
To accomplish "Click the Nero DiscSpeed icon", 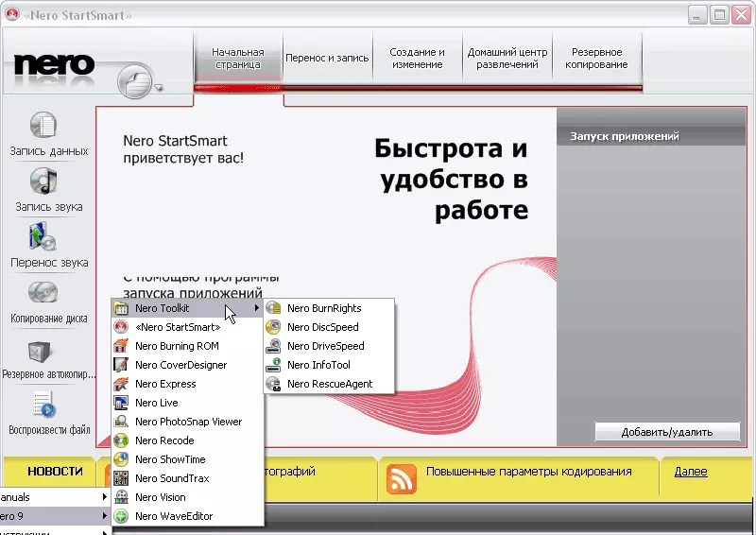I will pyautogui.click(x=273, y=327).
